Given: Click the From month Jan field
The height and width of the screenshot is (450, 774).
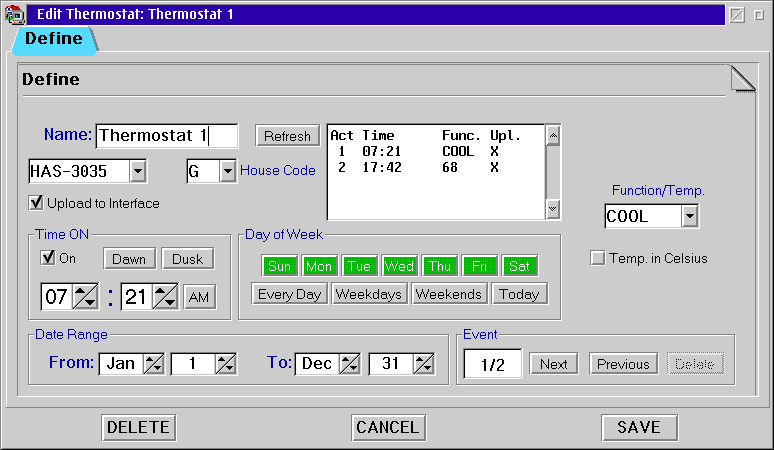Looking at the screenshot, I should tap(121, 364).
